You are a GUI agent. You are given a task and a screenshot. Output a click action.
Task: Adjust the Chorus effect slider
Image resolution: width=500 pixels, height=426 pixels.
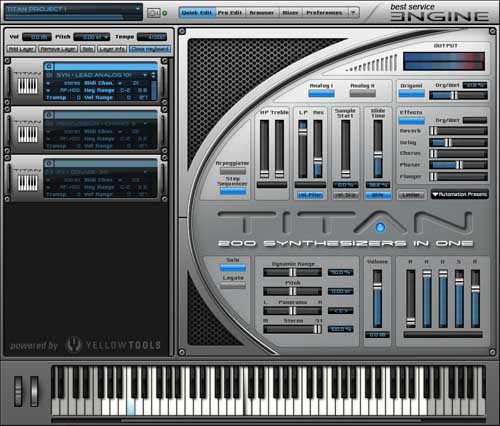pos(458,153)
